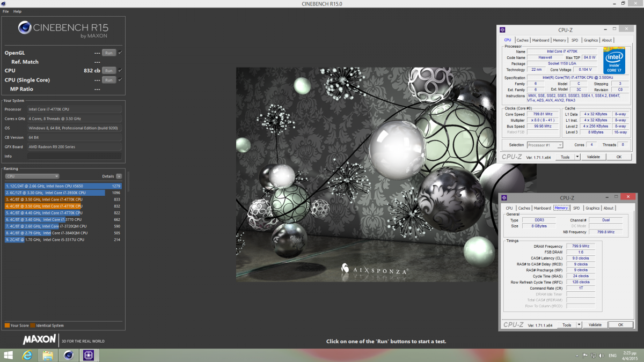
Task: Click OK in upper CPU-Z window
Action: [619, 157]
